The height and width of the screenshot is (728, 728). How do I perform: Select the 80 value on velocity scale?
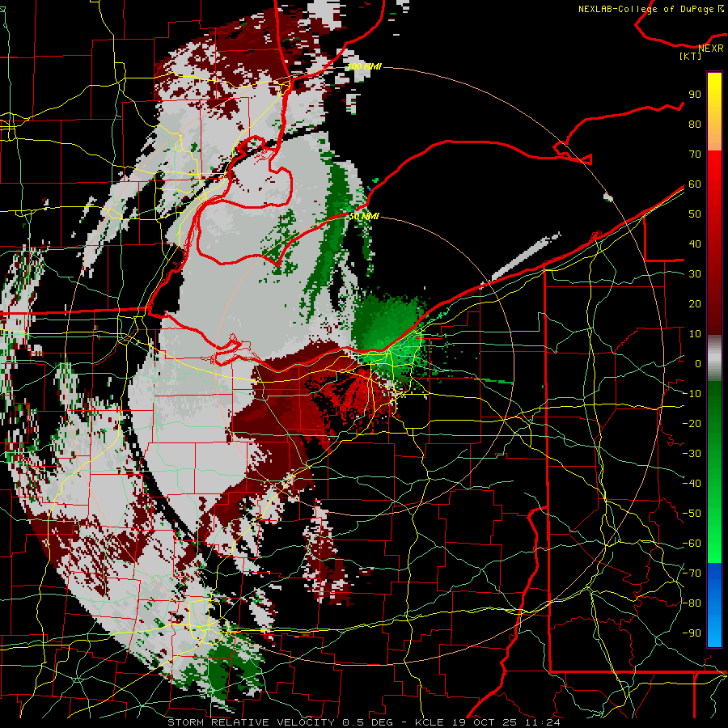[x=695, y=124]
